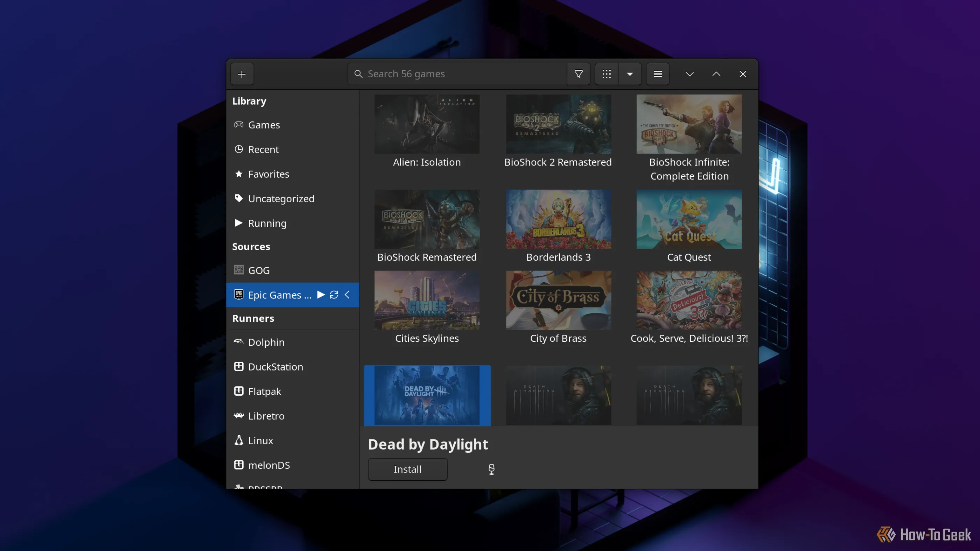Show Running games
The width and height of the screenshot is (980, 551).
pyautogui.click(x=293, y=223)
